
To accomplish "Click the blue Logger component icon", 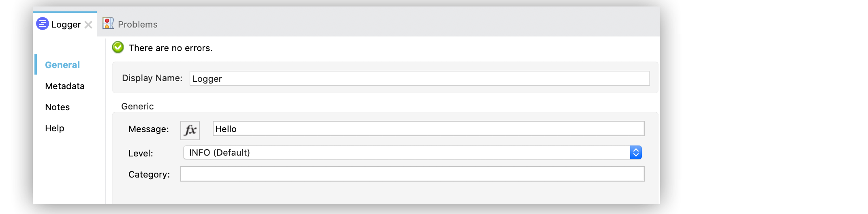I will pyautogui.click(x=43, y=24).
